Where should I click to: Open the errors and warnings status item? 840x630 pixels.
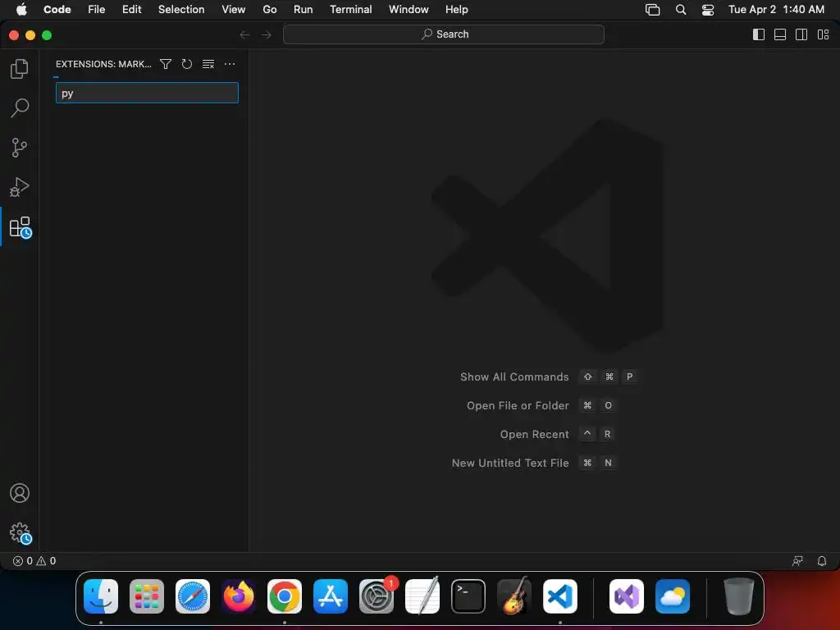tap(34, 561)
